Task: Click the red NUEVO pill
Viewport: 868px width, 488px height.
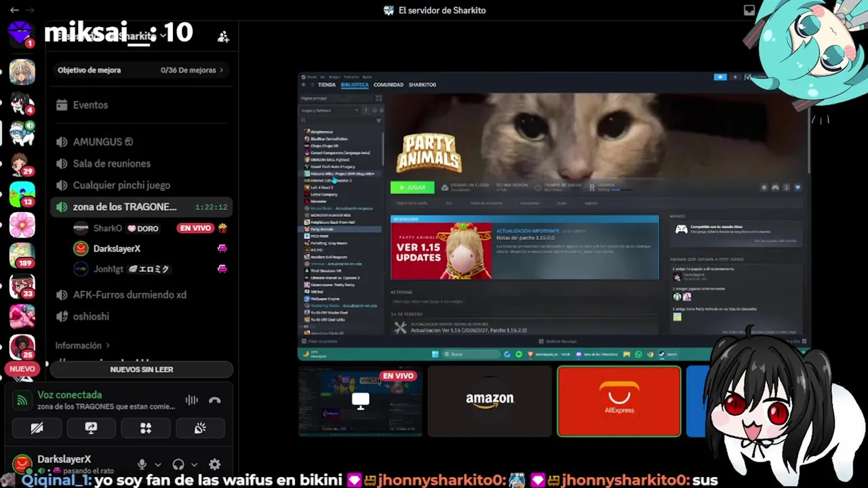Action: click(22, 369)
